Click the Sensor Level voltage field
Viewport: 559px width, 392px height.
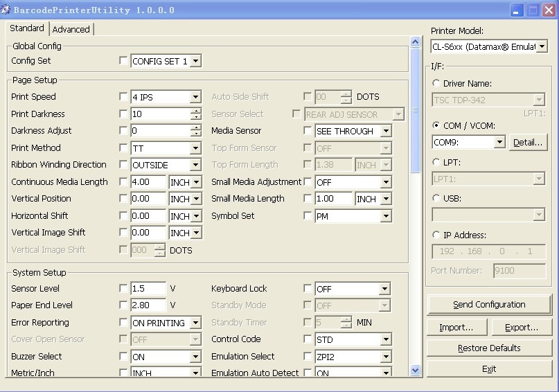click(x=148, y=289)
